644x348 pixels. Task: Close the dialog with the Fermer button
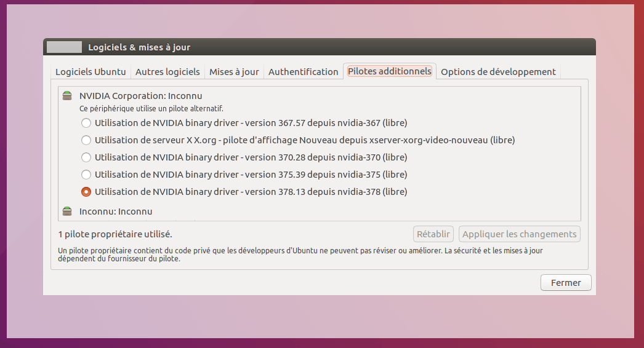click(x=566, y=283)
